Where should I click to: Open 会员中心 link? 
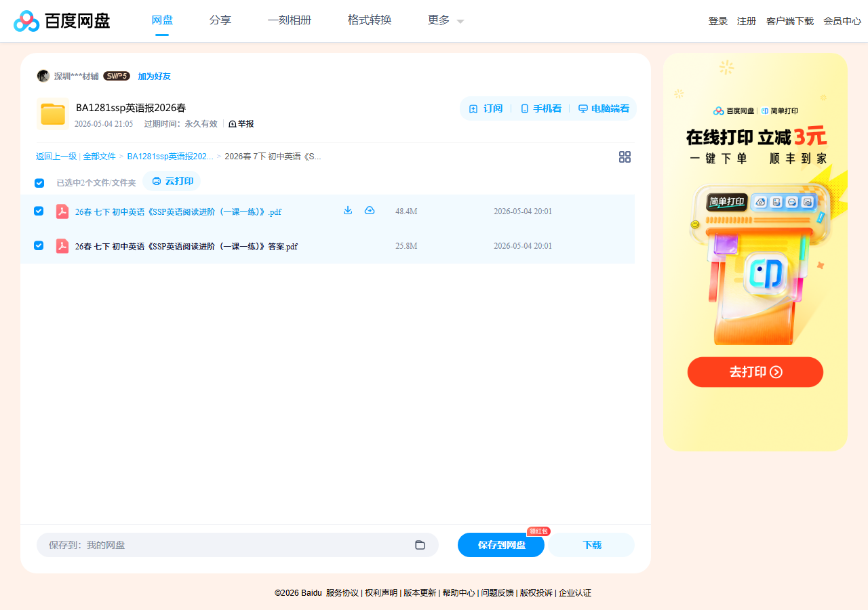842,21
